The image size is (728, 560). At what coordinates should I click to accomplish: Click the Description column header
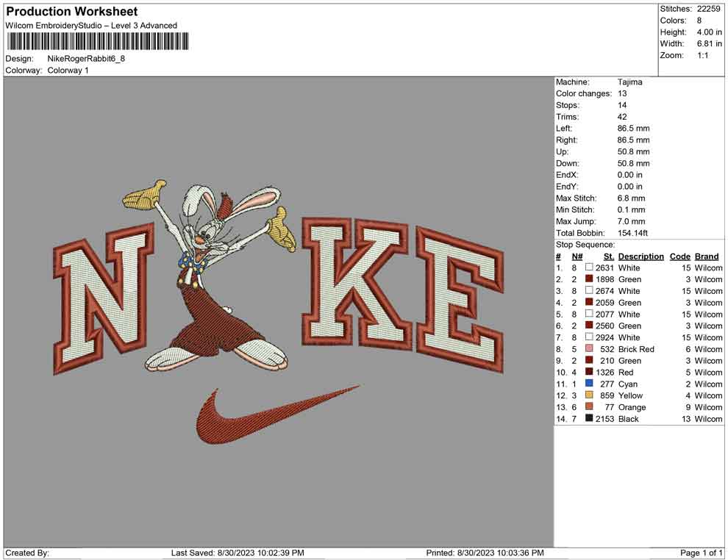pyautogui.click(x=640, y=256)
